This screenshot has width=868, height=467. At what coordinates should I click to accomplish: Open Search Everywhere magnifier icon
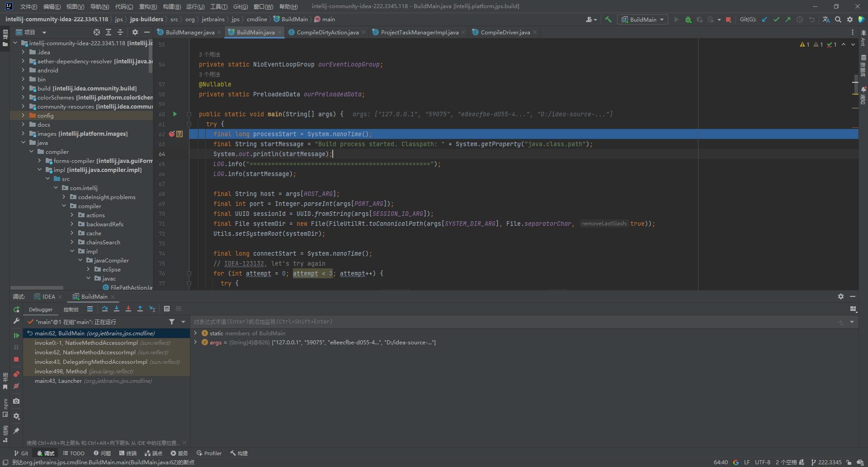839,19
